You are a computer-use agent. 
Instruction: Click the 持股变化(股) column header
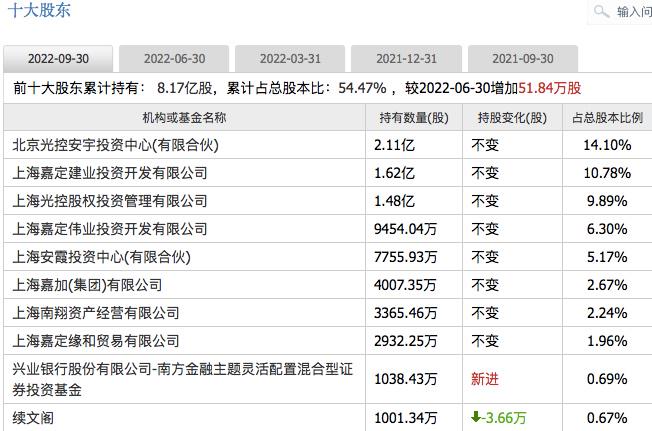[x=512, y=118]
